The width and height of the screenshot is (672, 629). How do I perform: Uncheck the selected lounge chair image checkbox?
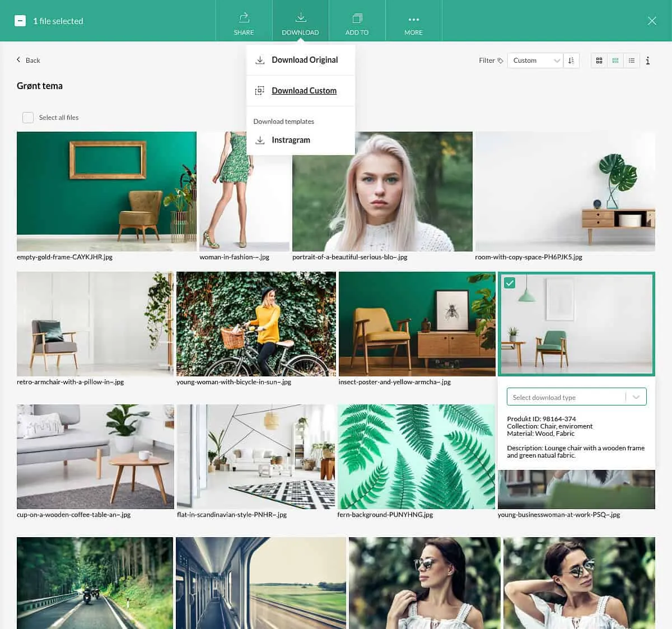coord(510,283)
